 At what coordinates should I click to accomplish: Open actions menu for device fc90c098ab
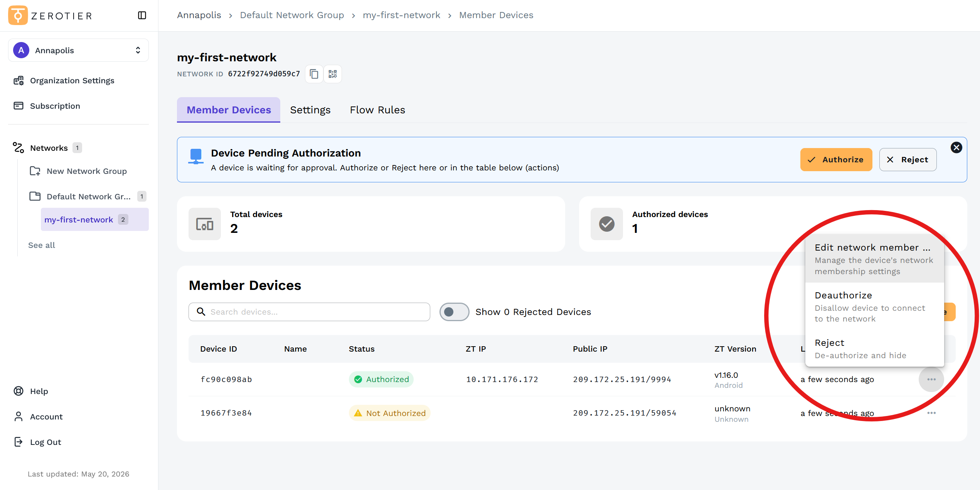(931, 379)
